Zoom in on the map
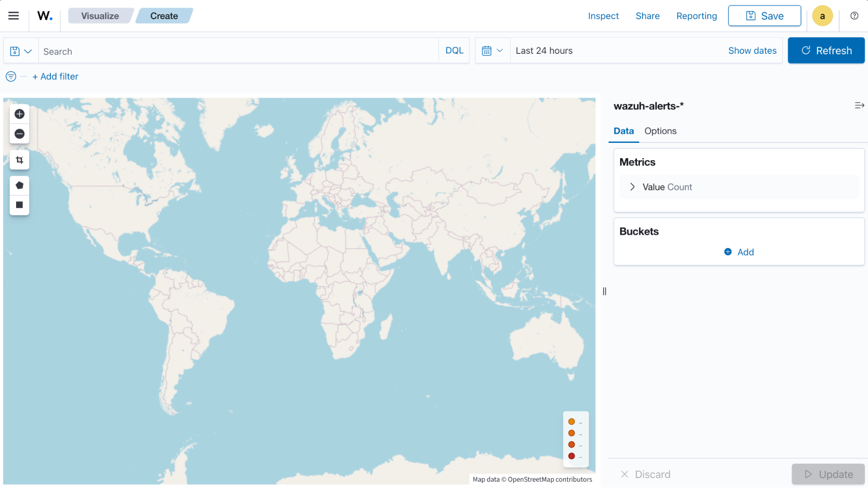The width and height of the screenshot is (868, 488). tap(19, 114)
